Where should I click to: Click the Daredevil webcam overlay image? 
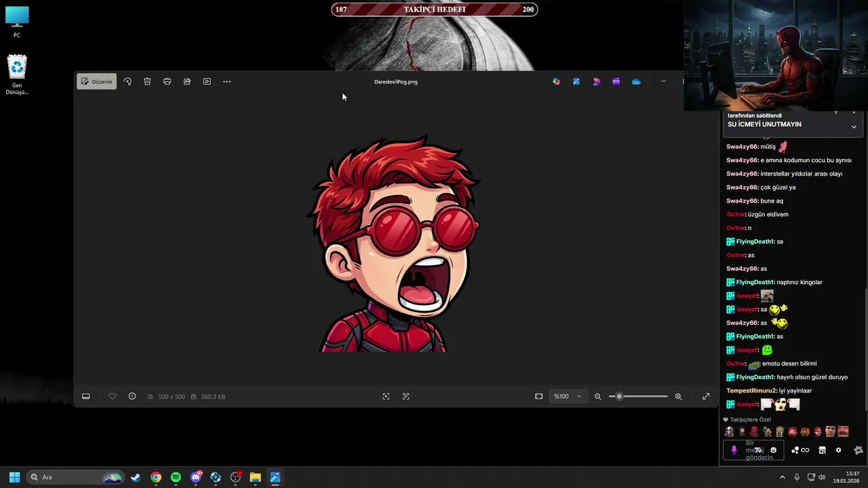click(776, 55)
